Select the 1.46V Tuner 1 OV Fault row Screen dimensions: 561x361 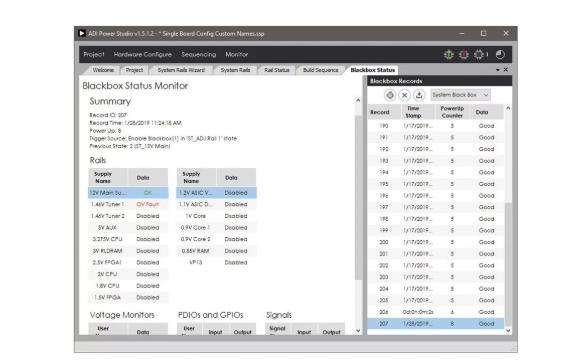[128, 204]
